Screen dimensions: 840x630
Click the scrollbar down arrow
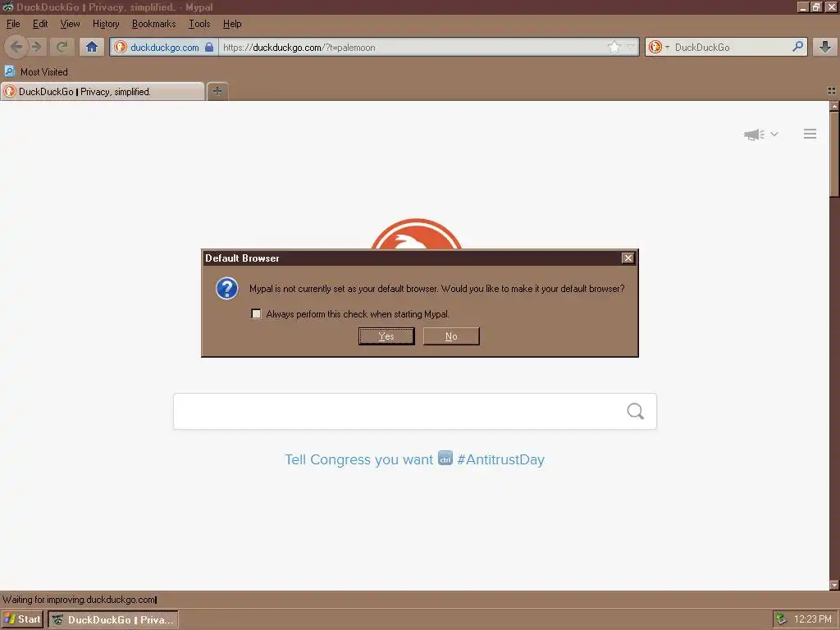point(834,584)
